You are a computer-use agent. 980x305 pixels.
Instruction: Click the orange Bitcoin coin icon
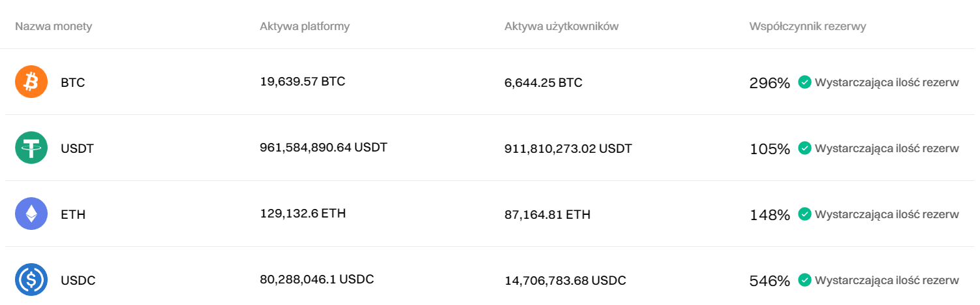31,82
